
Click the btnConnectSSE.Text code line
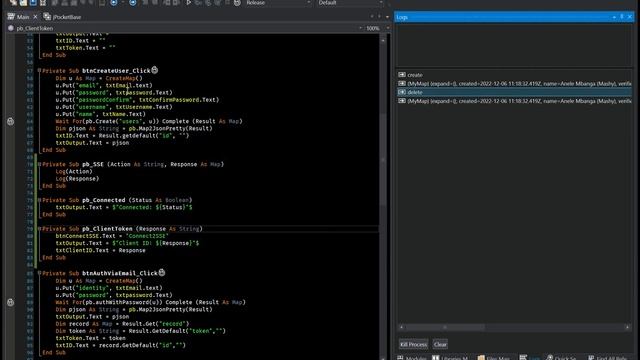click(112, 236)
